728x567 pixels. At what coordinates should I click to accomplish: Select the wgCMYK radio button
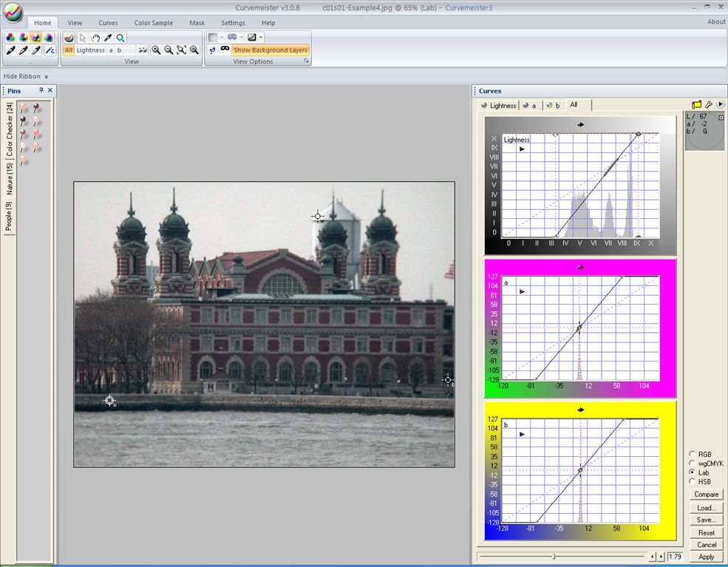[693, 463]
